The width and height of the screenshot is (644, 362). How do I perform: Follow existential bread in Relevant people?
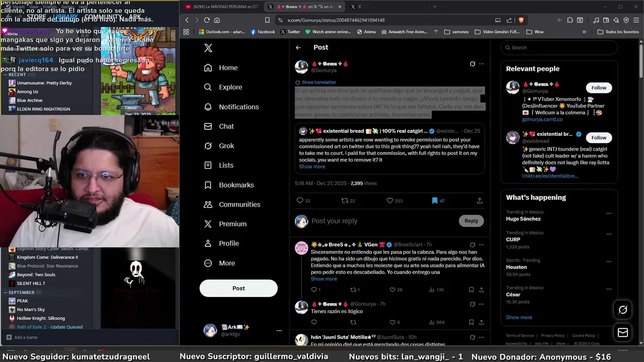(599, 137)
